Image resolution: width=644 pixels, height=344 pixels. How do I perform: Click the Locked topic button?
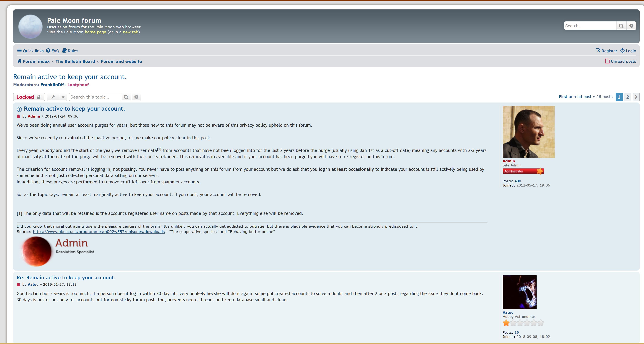29,97
